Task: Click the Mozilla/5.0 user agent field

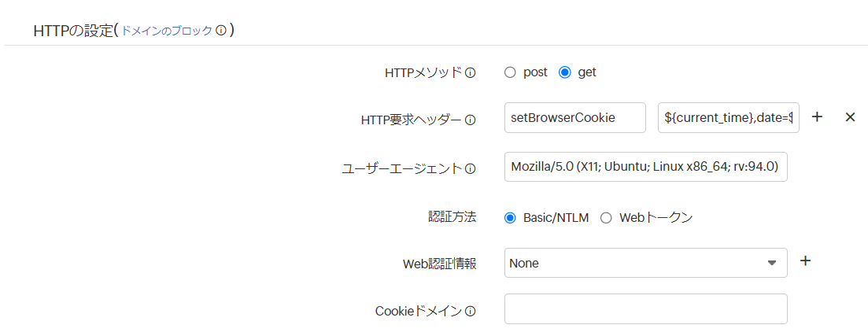Action: pyautogui.click(x=645, y=167)
